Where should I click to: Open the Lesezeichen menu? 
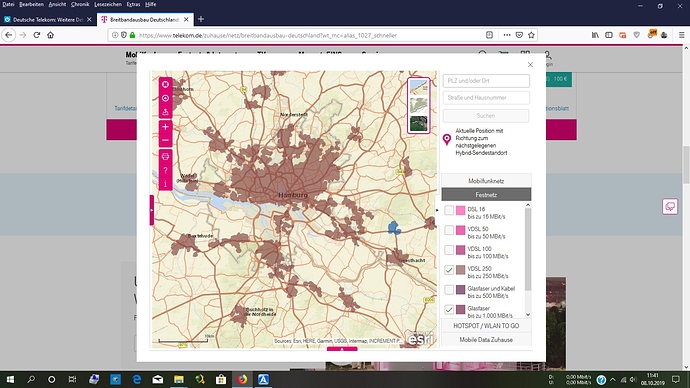(x=108, y=4)
